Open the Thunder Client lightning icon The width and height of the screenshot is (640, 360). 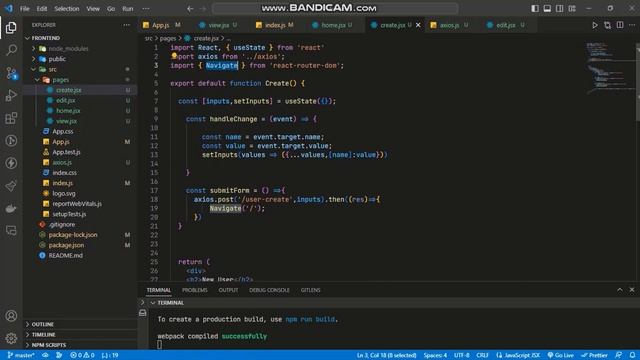[x=11, y=163]
